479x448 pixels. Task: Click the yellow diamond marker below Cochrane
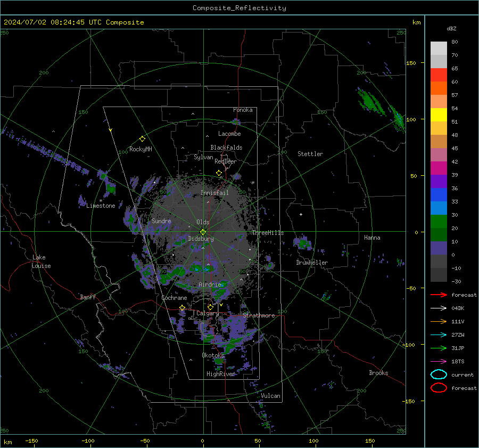click(x=183, y=308)
